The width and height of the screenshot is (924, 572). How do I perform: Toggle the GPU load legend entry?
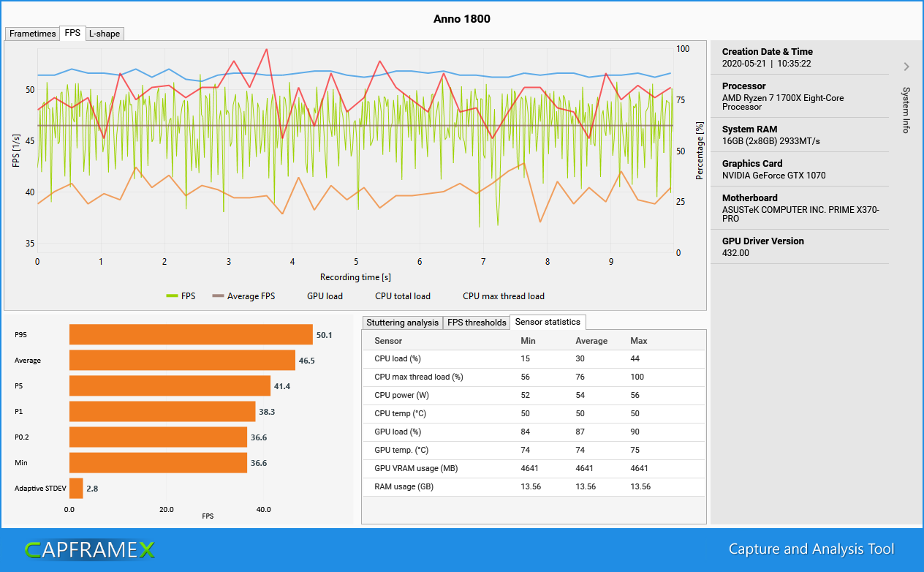tap(325, 296)
